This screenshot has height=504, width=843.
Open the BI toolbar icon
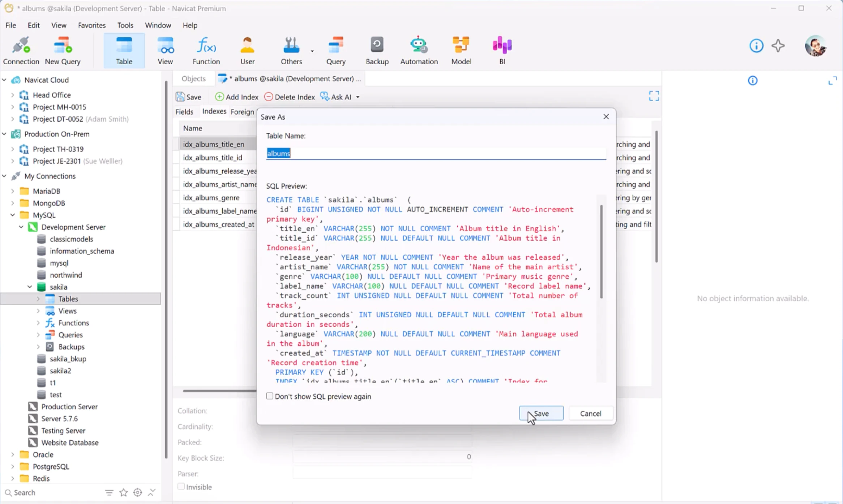point(502,51)
